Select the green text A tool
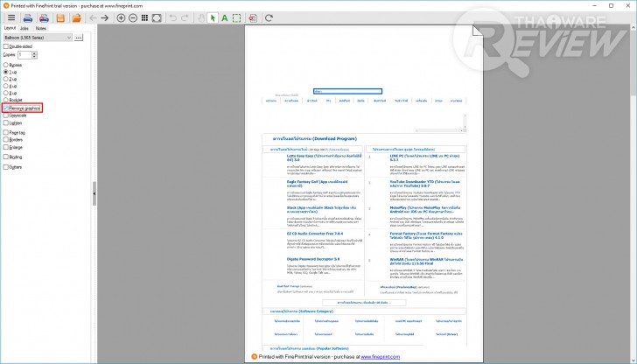This screenshot has height=364, width=637. pos(224,17)
